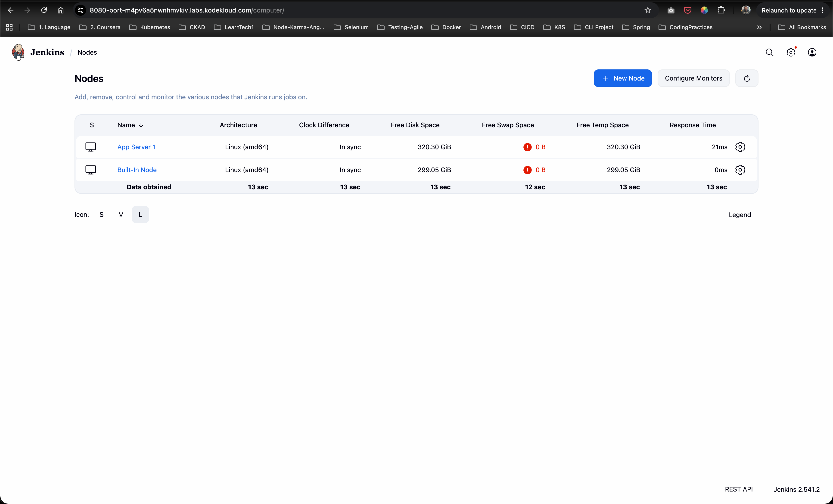Click the Data obtained row label
The image size is (833, 504).
coord(149,187)
